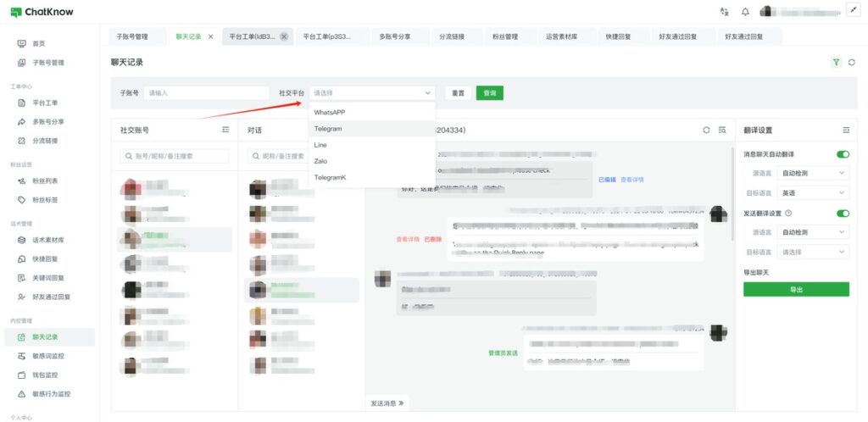The height and width of the screenshot is (422, 868).
Task: Switch to 多账号分享 tab
Action: click(400, 36)
